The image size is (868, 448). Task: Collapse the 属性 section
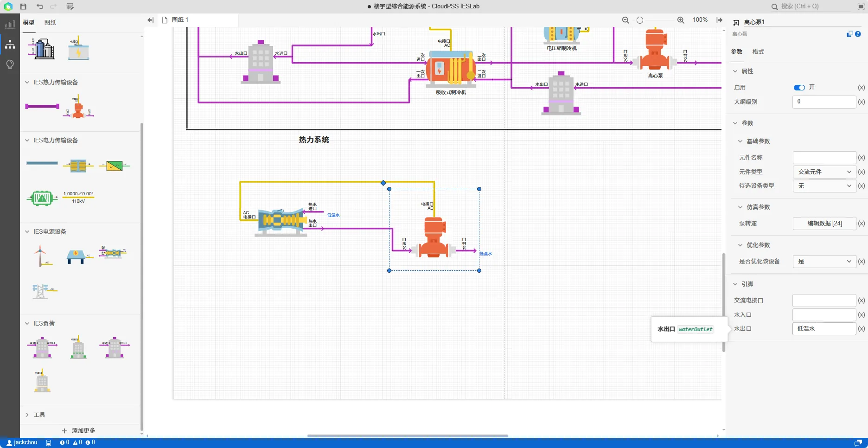735,71
